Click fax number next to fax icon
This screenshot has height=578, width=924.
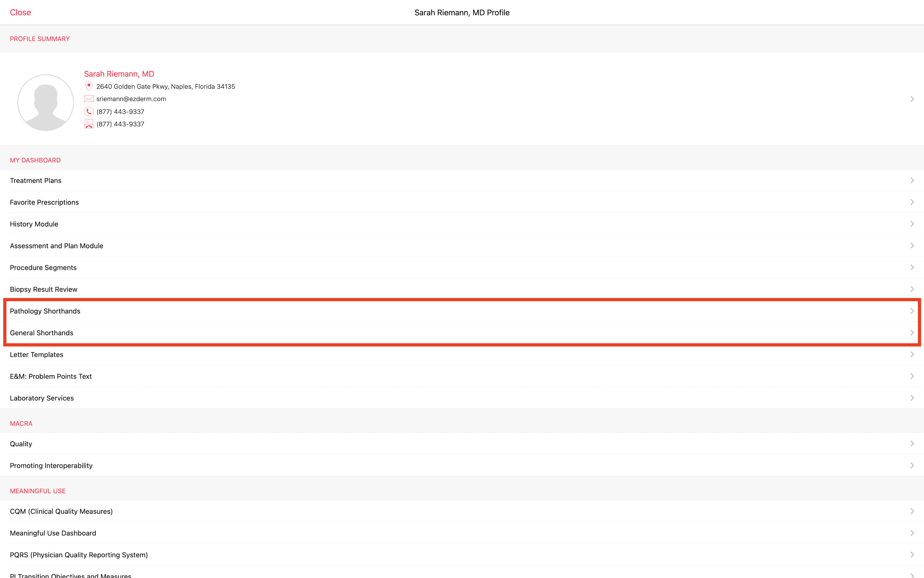(120, 124)
